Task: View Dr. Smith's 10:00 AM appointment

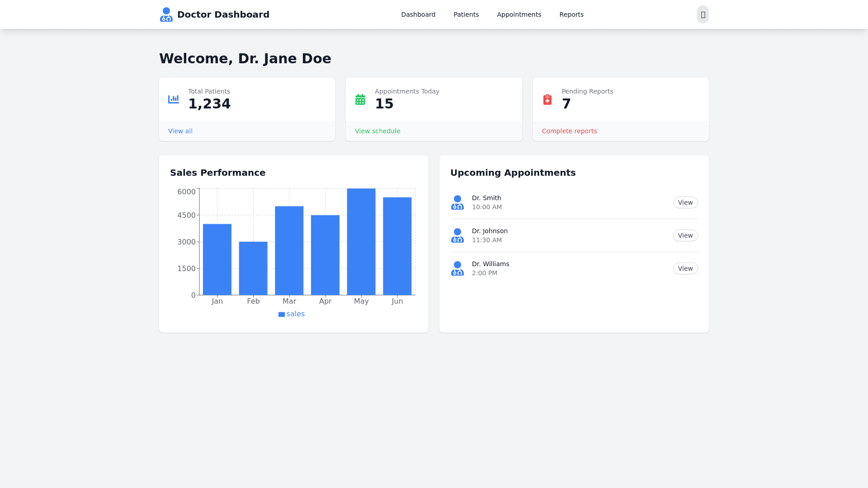Action: [x=685, y=202]
